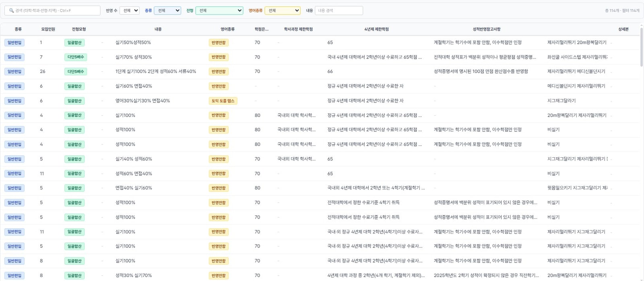Select the cell 실기40% 성적60%
Screen dimensions: 644x281
[134, 159]
